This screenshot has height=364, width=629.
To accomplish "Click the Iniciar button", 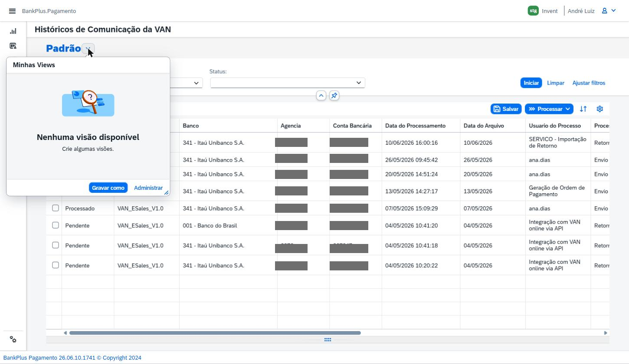I will pos(531,83).
